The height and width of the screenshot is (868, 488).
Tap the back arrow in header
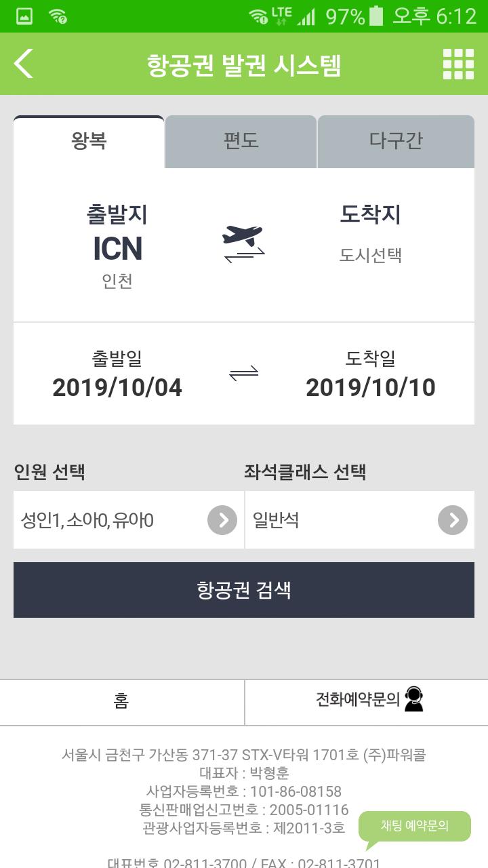pyautogui.click(x=24, y=64)
